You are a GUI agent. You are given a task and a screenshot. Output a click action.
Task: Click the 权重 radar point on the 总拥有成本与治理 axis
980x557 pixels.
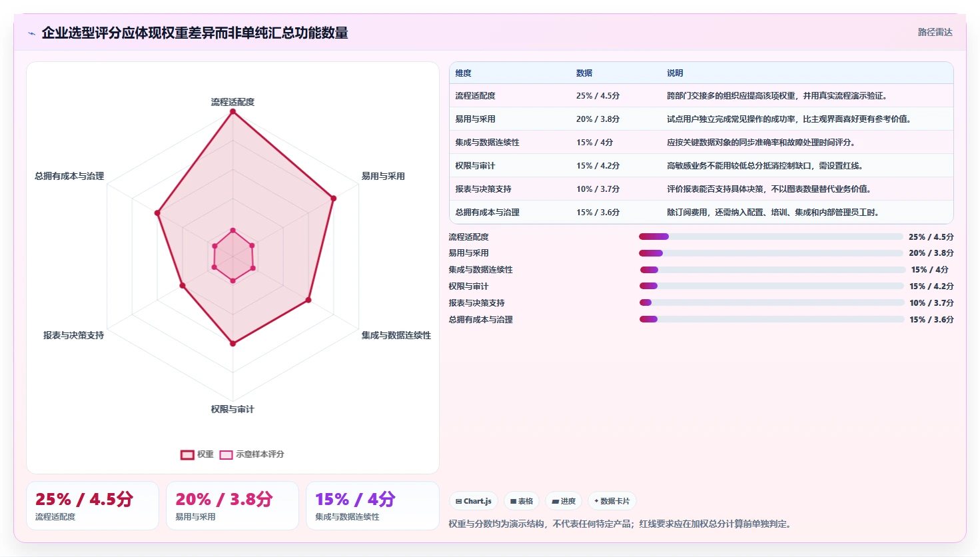157,213
